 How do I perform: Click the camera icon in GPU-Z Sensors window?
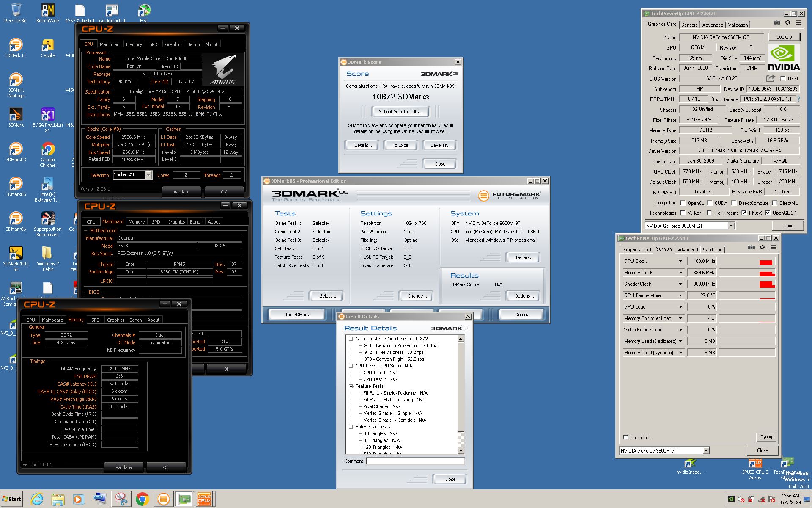click(x=752, y=247)
